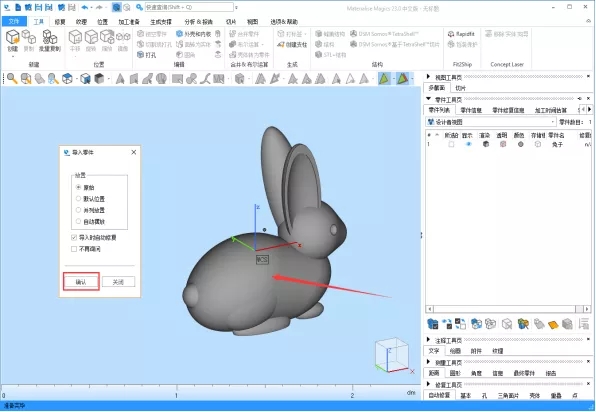Toggle the 兔子 part visibility eye

tap(468, 144)
